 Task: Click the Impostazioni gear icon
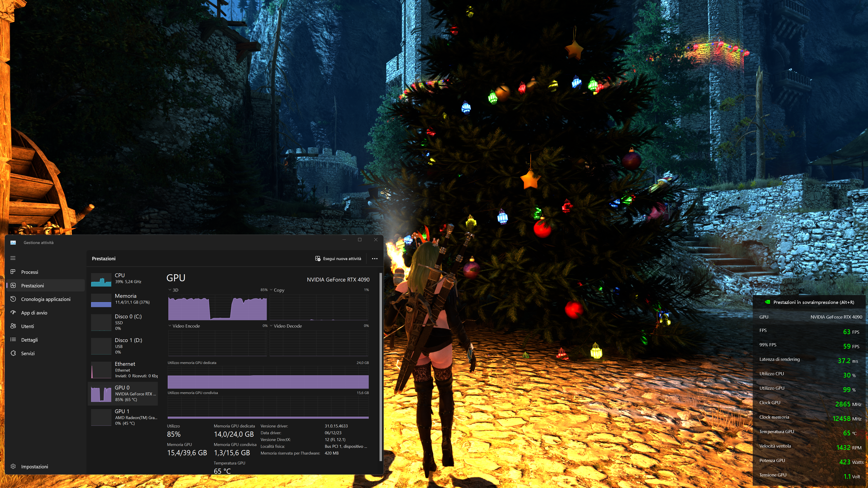pos(13,466)
